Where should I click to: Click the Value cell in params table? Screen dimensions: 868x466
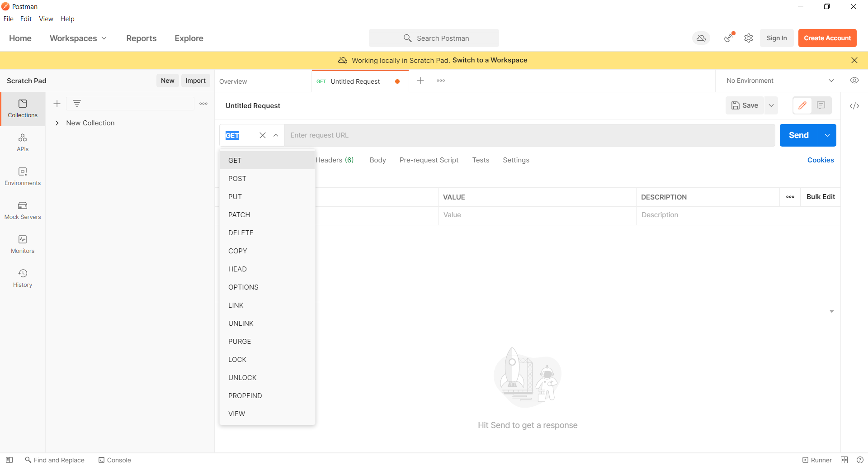click(537, 215)
